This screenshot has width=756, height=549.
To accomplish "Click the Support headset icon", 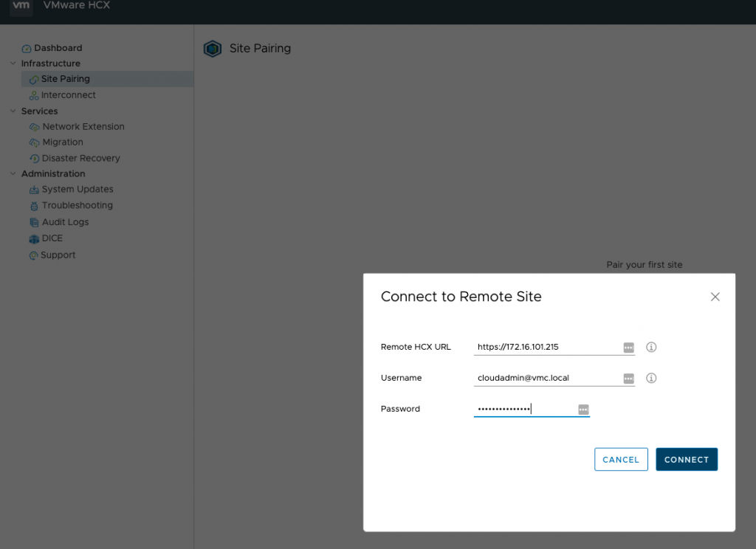I will pos(33,255).
